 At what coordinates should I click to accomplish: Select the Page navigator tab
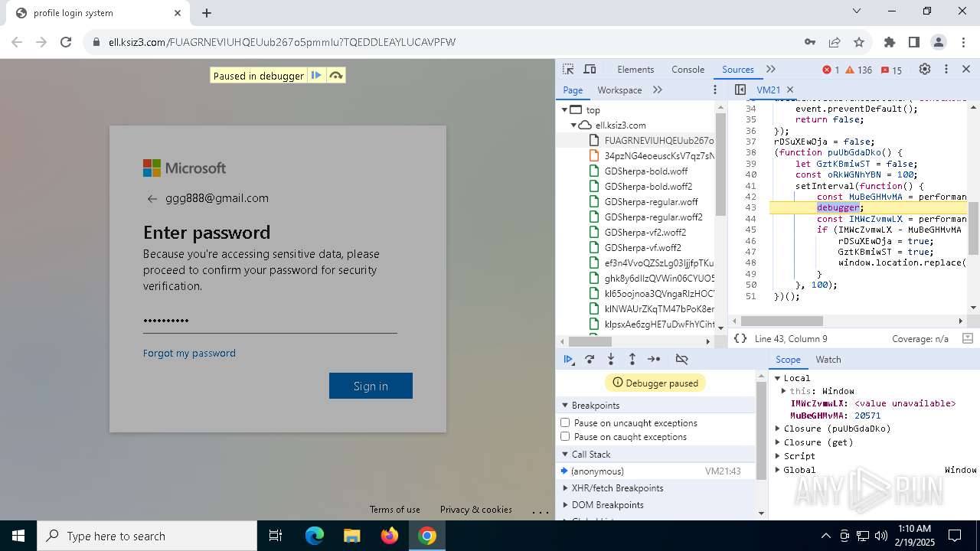(573, 90)
